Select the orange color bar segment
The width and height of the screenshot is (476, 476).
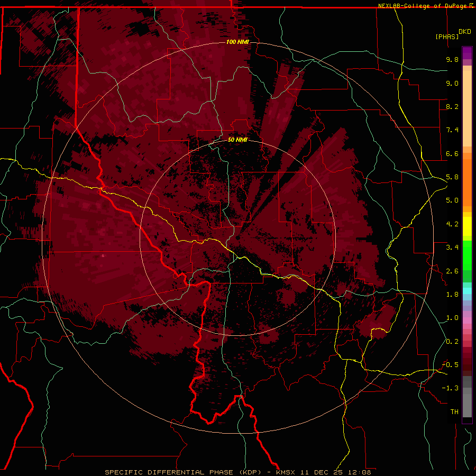[x=467, y=182]
